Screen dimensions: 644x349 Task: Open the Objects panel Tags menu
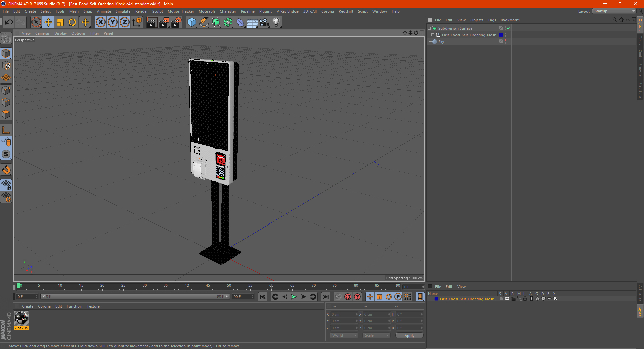492,20
